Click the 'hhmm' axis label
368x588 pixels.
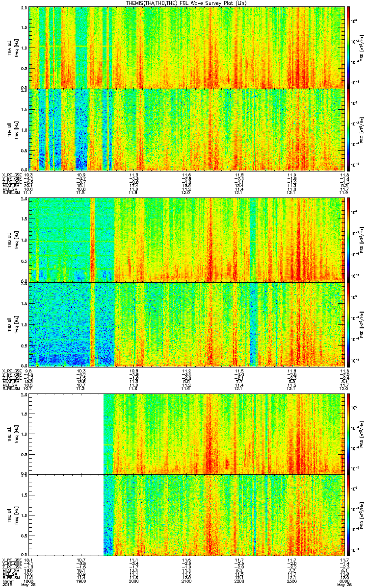(x=8, y=582)
